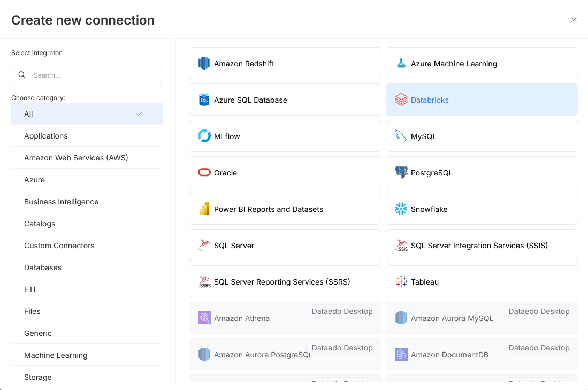Click the PostgreSQL elephant icon

(x=401, y=172)
